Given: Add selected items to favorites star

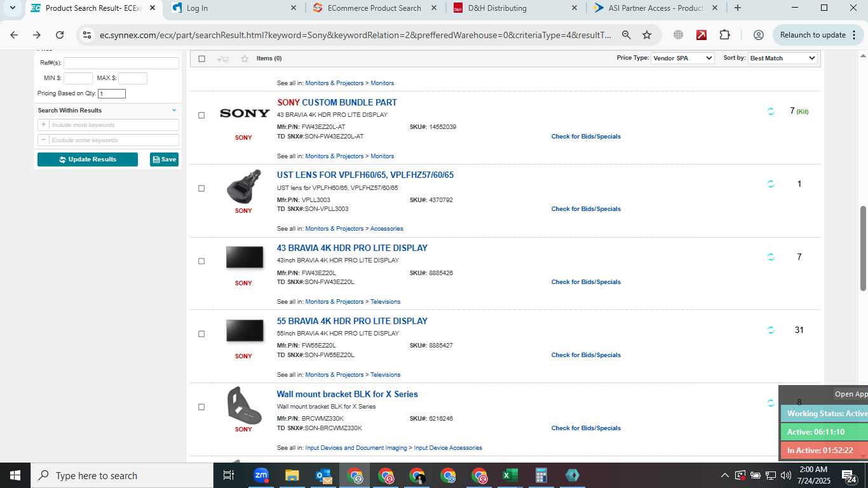Looking at the screenshot, I should tap(245, 58).
